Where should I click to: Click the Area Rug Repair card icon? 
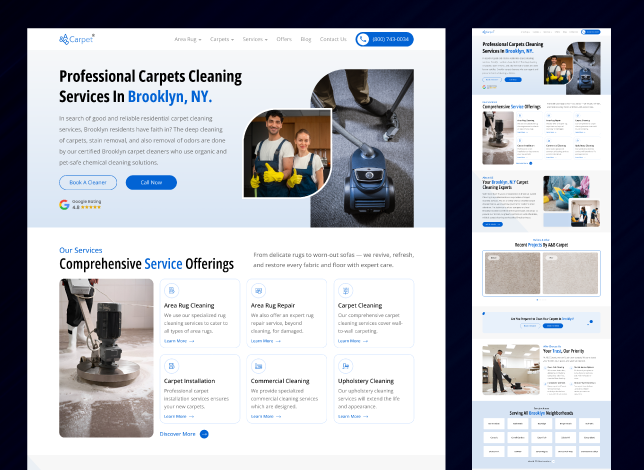[x=257, y=291]
